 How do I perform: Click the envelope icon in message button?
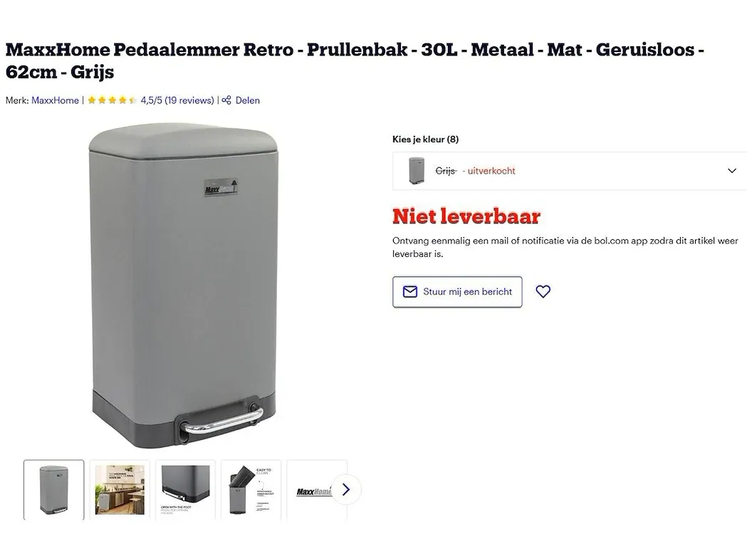(409, 292)
